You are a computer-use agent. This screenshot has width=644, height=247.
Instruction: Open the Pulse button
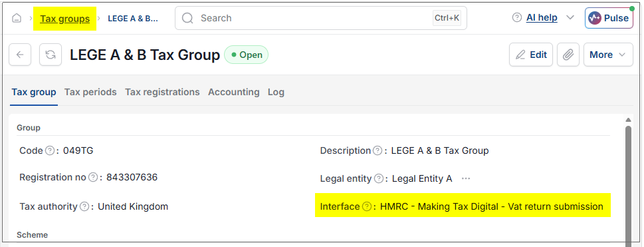point(609,18)
